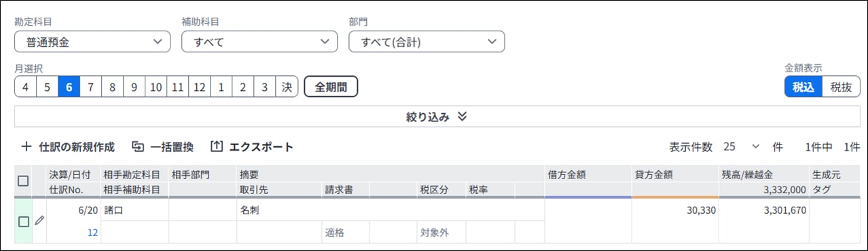
Task: Select month 8 in 月選択
Action: coord(112,87)
